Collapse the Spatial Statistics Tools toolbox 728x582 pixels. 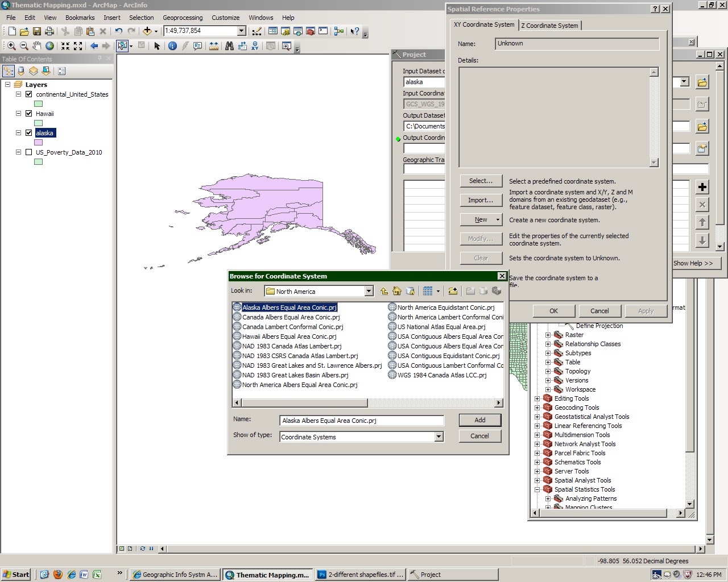click(537, 489)
